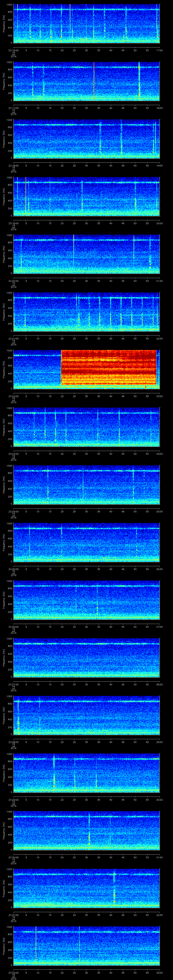Image resolution: width=173 pixels, height=980 pixels.
Task: Click Frequency (Hz) axis label of 23:22:00 panel
Action: tap(4, 369)
